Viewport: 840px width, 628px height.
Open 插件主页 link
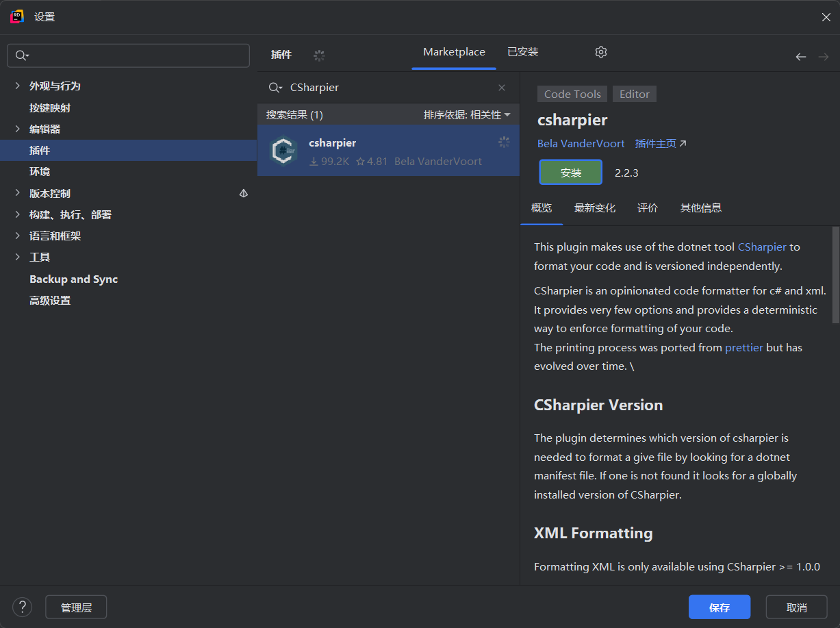[x=661, y=143]
